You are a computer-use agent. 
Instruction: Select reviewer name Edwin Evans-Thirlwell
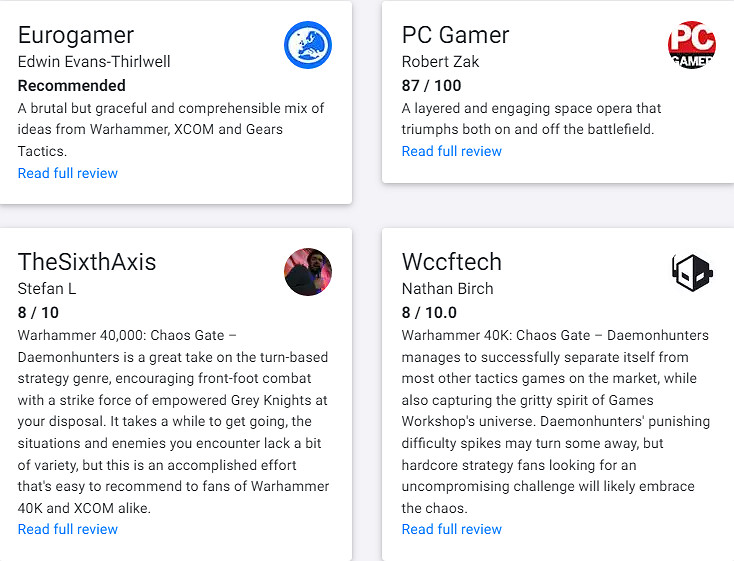click(x=94, y=61)
